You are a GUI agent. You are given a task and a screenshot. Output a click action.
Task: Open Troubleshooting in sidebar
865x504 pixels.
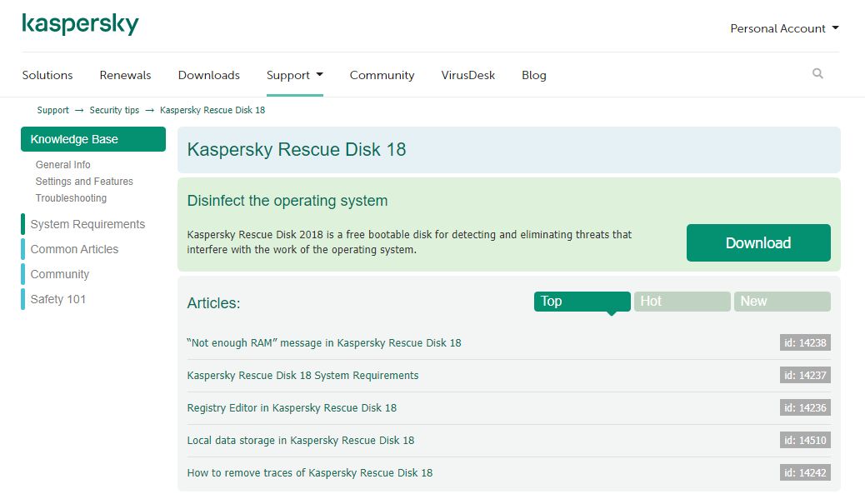point(71,197)
